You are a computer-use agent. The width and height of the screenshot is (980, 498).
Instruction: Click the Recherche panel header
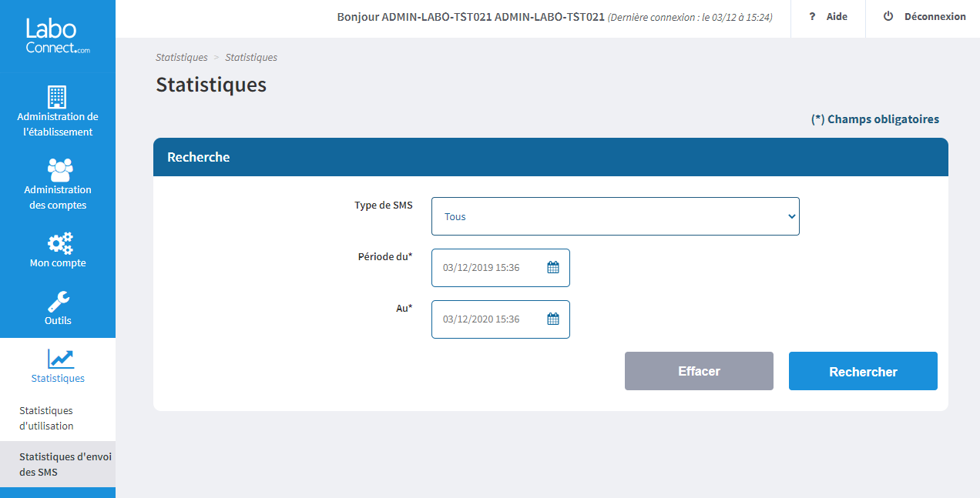[551, 157]
